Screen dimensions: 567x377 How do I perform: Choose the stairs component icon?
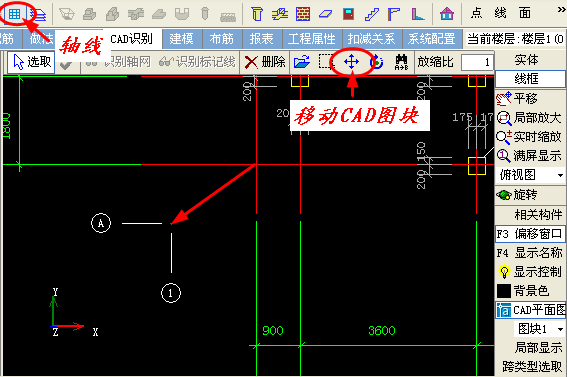point(372,14)
